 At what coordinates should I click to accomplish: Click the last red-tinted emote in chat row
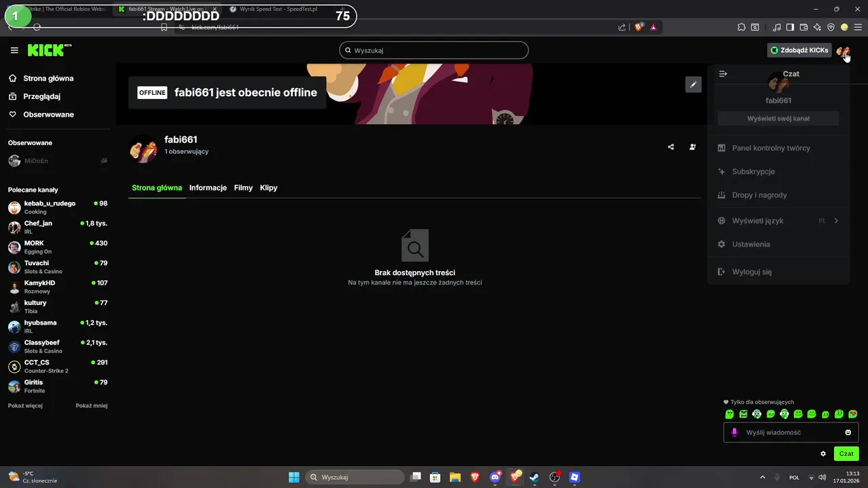[853, 414]
